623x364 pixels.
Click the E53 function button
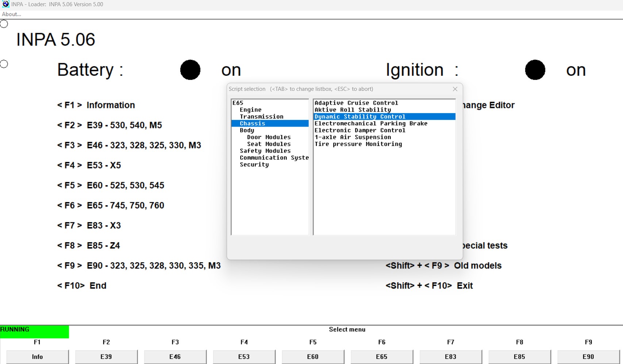(x=244, y=357)
